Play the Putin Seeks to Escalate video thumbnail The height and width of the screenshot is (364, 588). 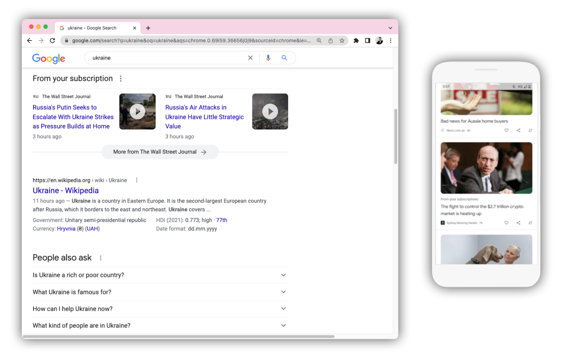coord(137,112)
